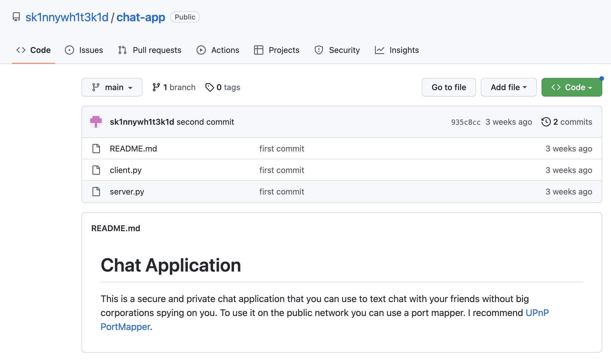Open the client.py file
Viewport: 611px width, 364px height.
click(x=126, y=170)
